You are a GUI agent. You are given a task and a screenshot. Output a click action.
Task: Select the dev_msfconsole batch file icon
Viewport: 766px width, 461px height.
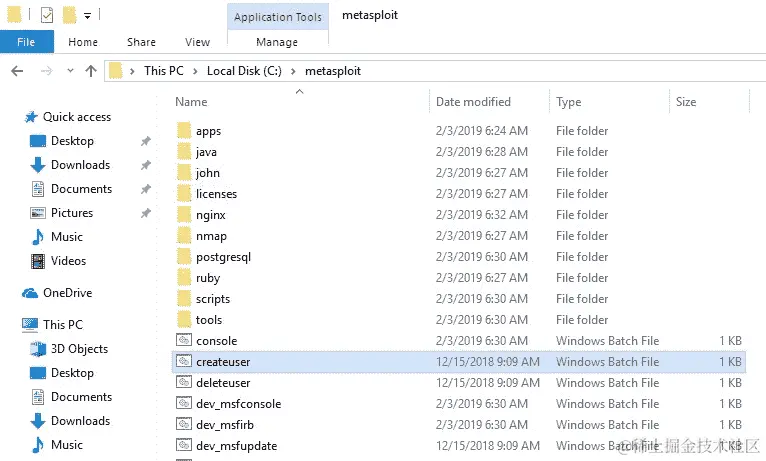coord(184,403)
